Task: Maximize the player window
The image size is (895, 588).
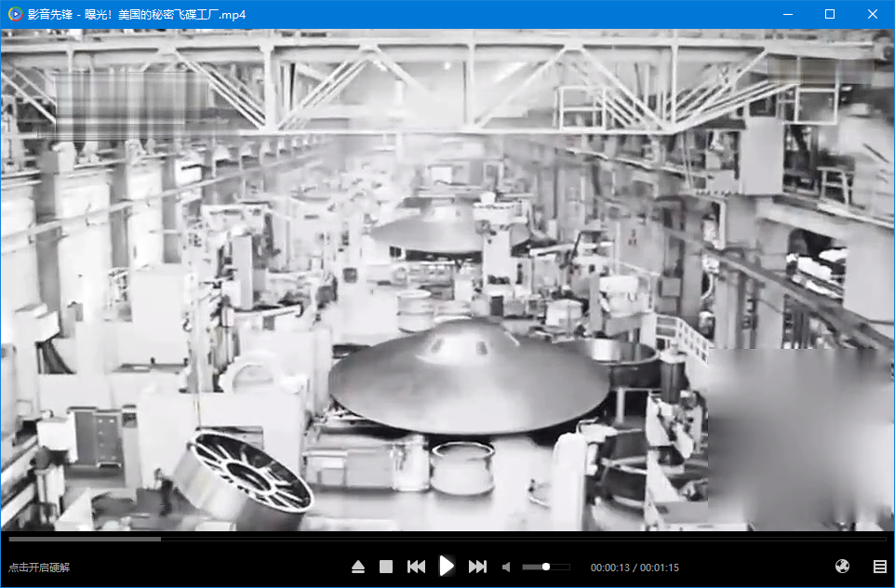Action: coord(830,15)
